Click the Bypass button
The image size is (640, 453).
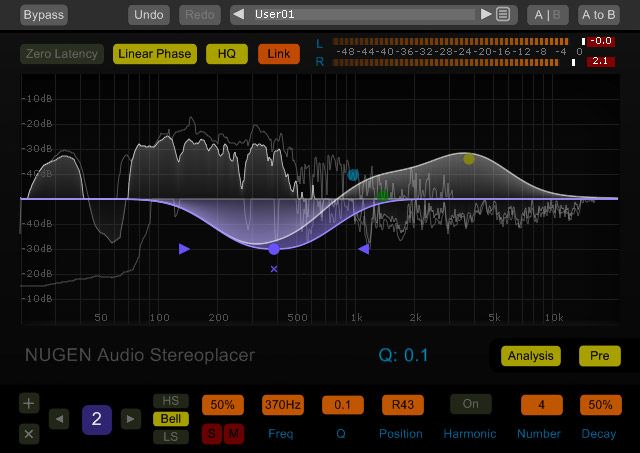pos(42,15)
